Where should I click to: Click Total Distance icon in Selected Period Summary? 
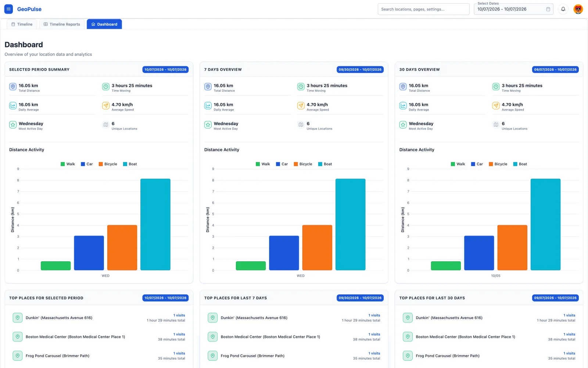13,87
